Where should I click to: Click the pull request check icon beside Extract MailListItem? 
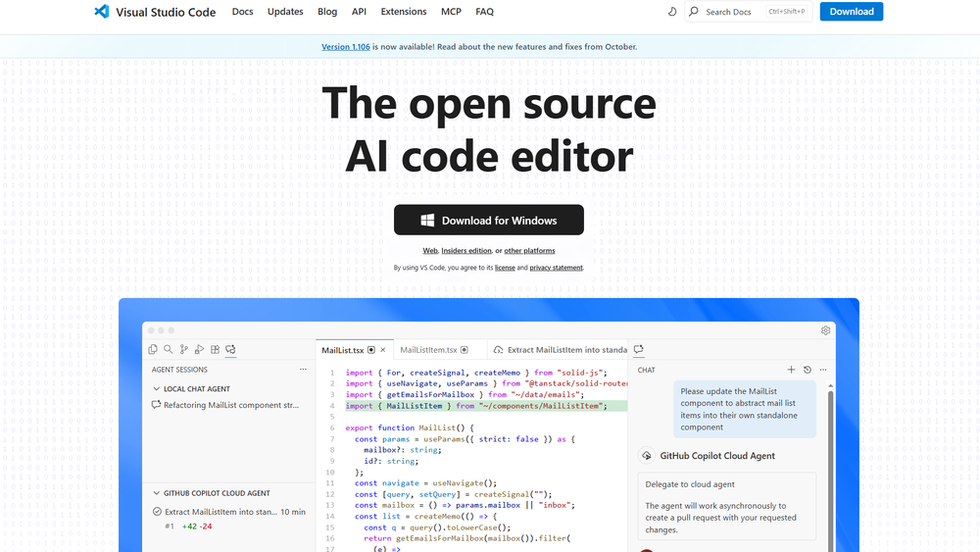tap(157, 512)
